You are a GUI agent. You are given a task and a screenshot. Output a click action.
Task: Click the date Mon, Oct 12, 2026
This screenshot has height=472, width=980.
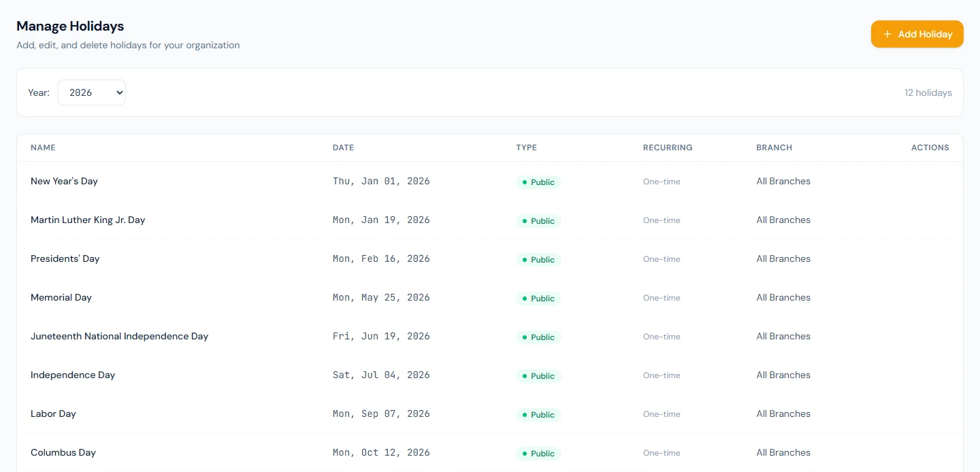381,452
